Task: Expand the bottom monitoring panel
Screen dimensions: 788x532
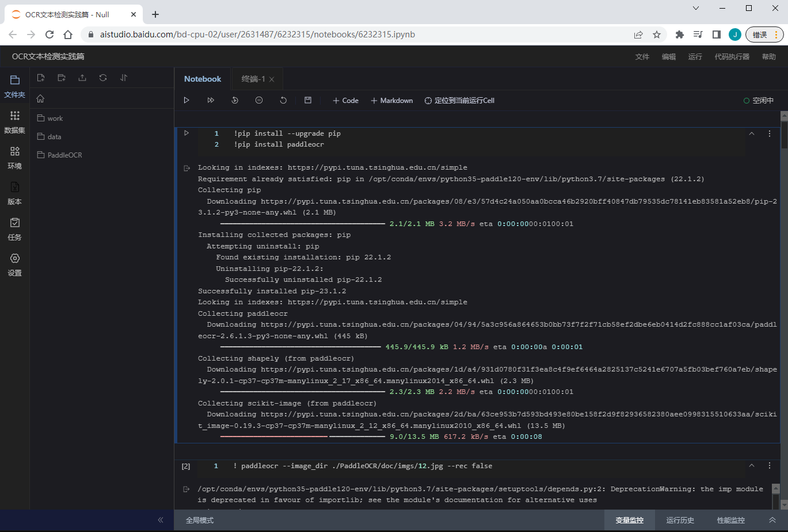Action: click(772, 520)
